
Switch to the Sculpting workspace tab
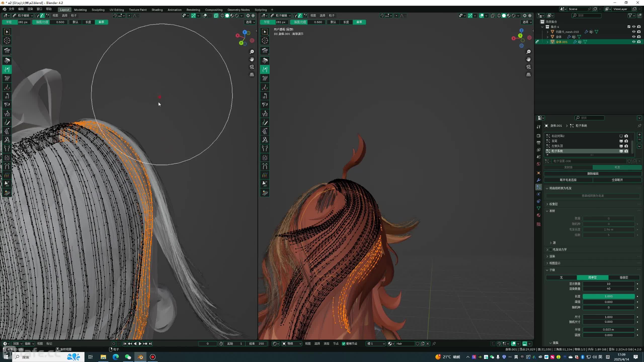coord(98,10)
